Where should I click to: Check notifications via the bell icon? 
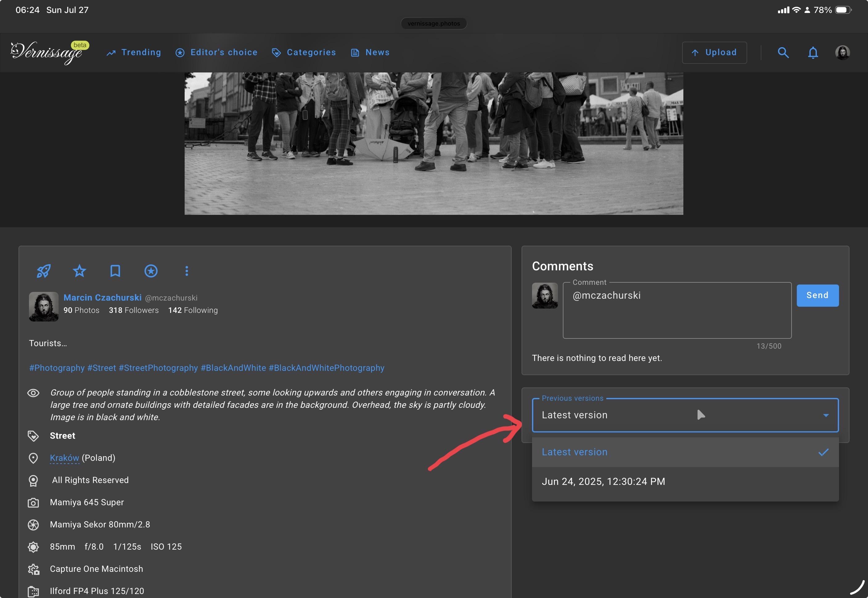(813, 52)
